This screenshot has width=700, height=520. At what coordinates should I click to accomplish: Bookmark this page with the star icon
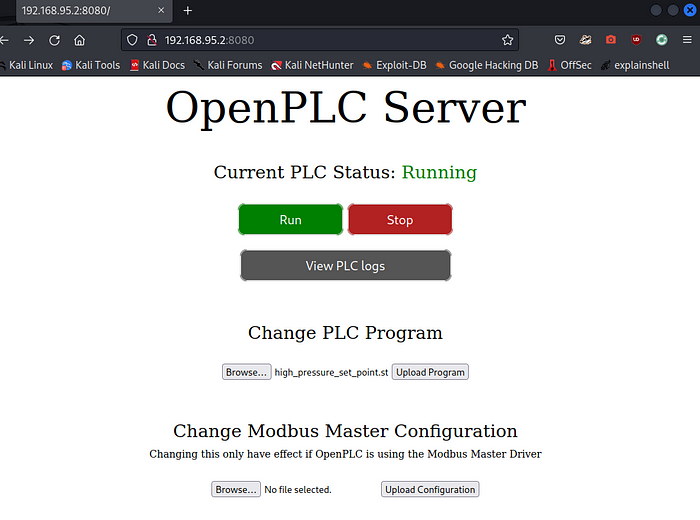tap(507, 40)
